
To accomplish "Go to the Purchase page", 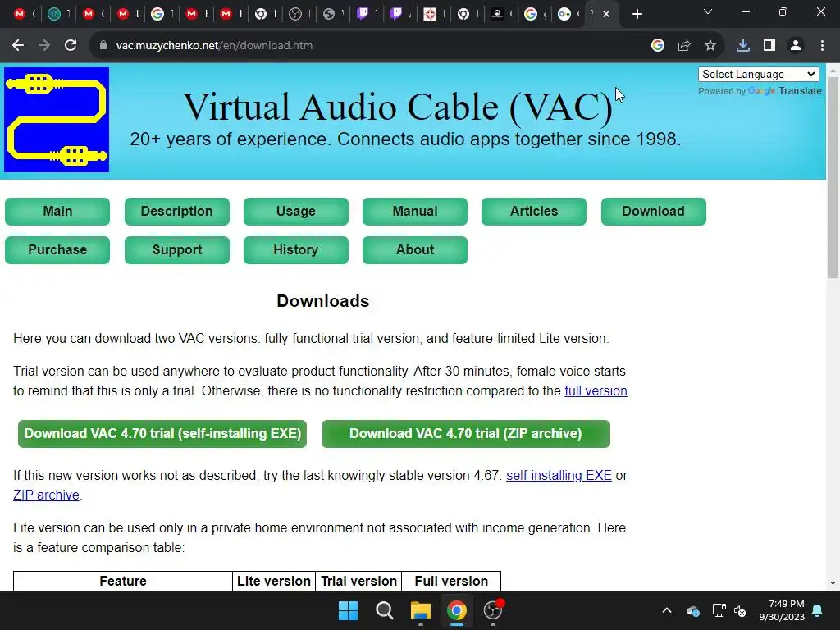I will (x=57, y=249).
